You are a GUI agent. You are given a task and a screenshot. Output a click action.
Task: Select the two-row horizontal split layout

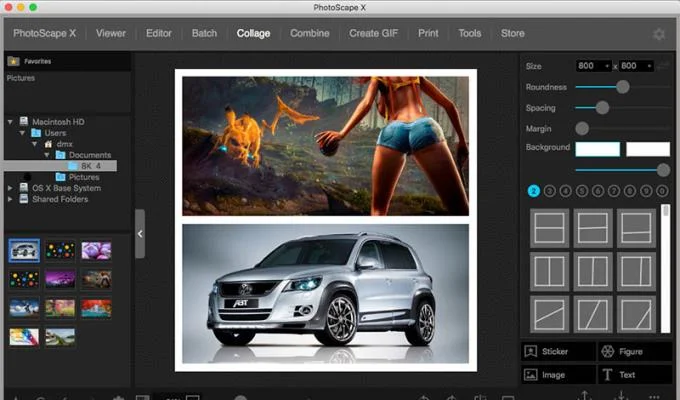[550, 228]
